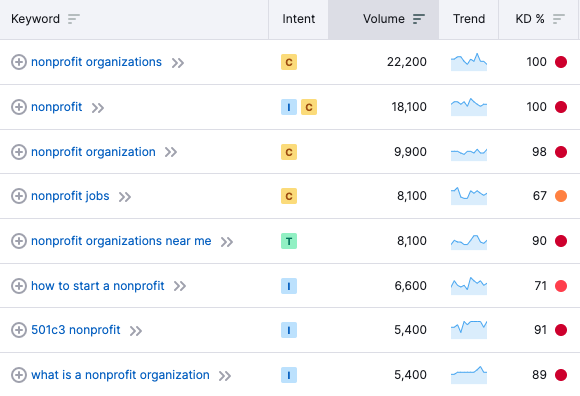Screen dimensions: 580x396
Task: Click the Keyword column header label
Action: click(35, 19)
